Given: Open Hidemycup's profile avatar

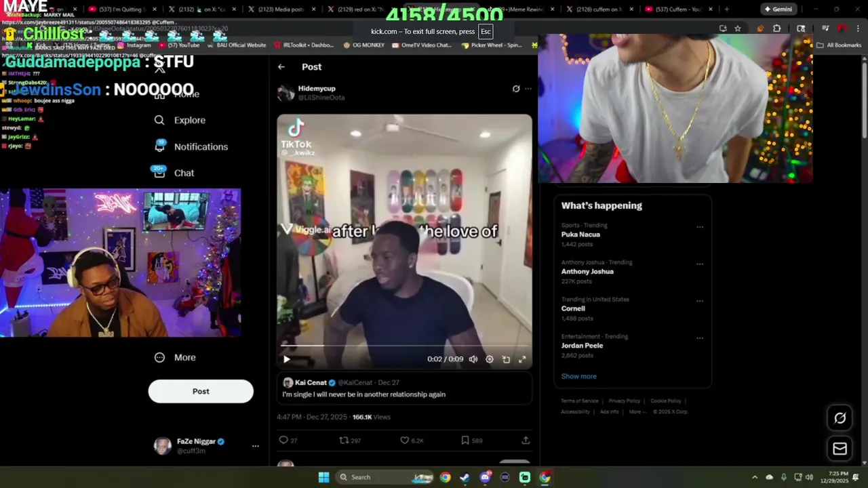Looking at the screenshot, I should click(x=285, y=93).
